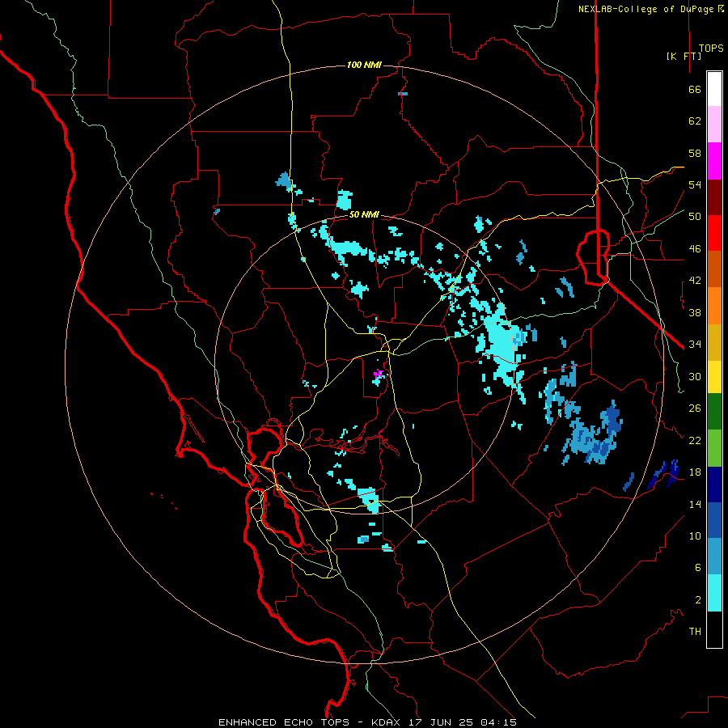Image resolution: width=728 pixels, height=728 pixels.
Task: Click the magenta echo near the radar center
Action: [379, 373]
